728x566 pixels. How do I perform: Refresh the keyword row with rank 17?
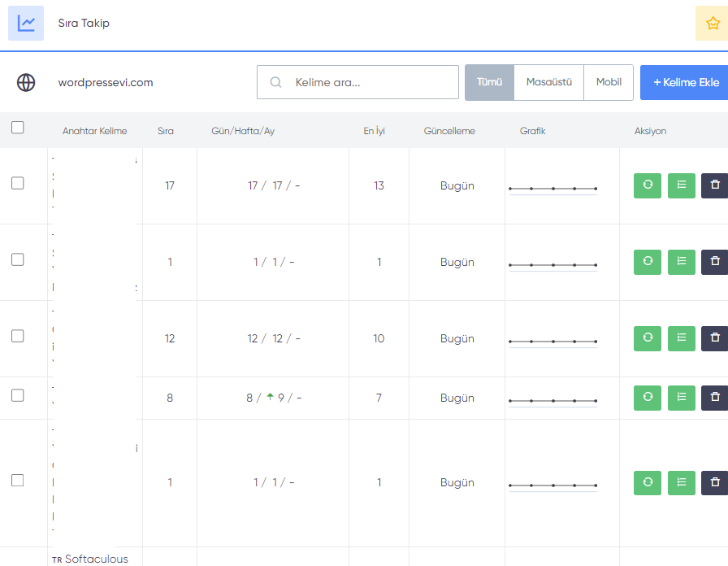click(x=648, y=185)
